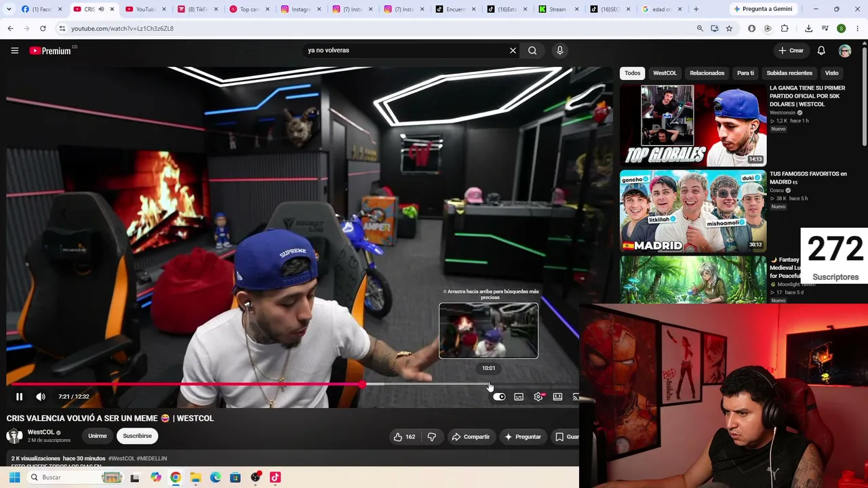Dislike the video
The image size is (868, 488).
click(x=432, y=437)
